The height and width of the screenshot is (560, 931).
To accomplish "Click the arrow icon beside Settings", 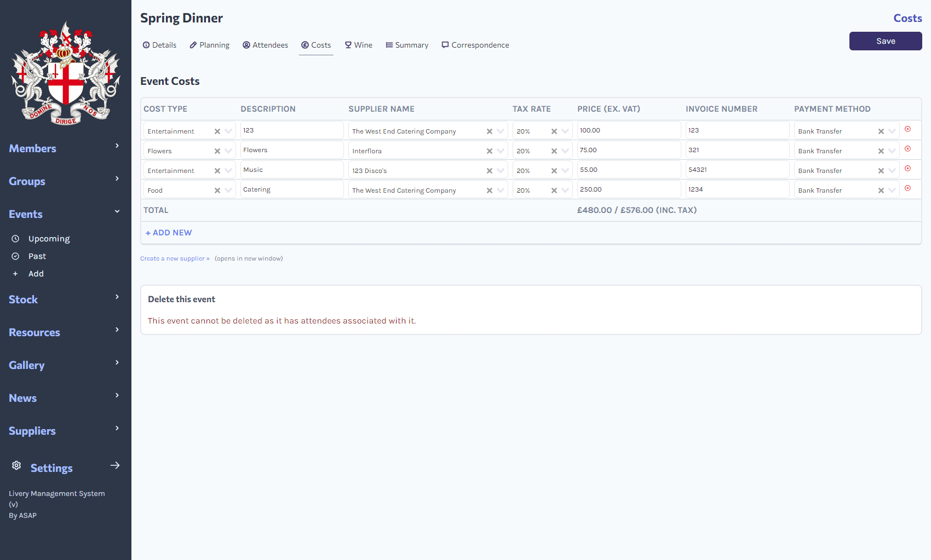I will pos(116,465).
